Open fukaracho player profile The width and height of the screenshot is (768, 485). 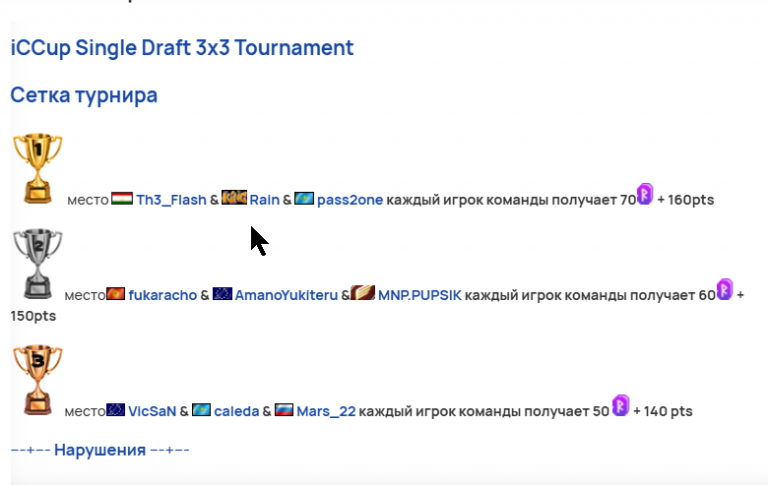(163, 295)
